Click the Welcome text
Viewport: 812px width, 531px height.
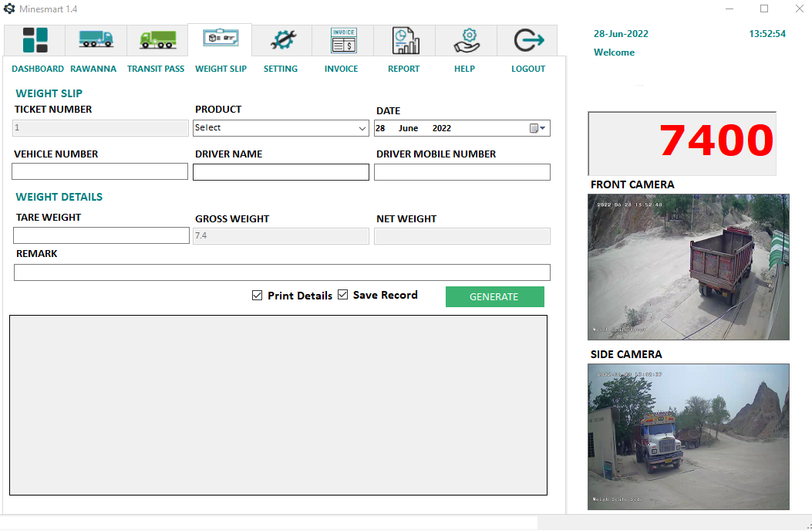614,52
